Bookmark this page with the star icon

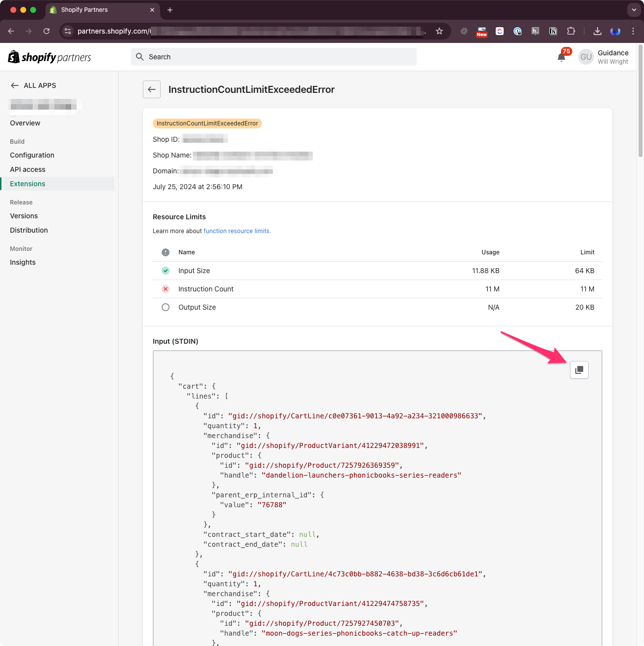tap(439, 31)
